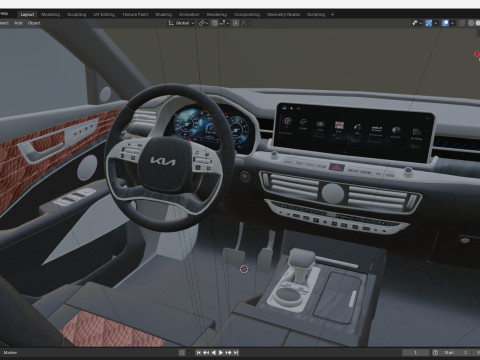The width and height of the screenshot is (480, 360).
Task: Open the snapping options dropdown
Action: pyautogui.click(x=224, y=23)
